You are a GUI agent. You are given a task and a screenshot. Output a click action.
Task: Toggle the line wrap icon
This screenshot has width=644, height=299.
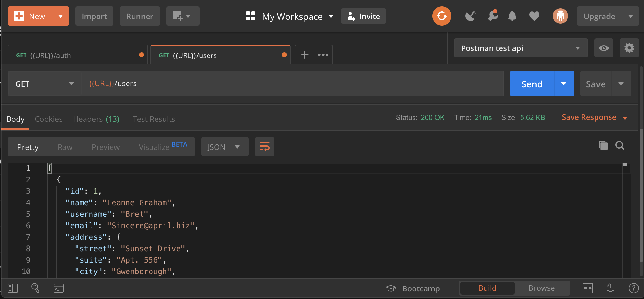coord(264,147)
